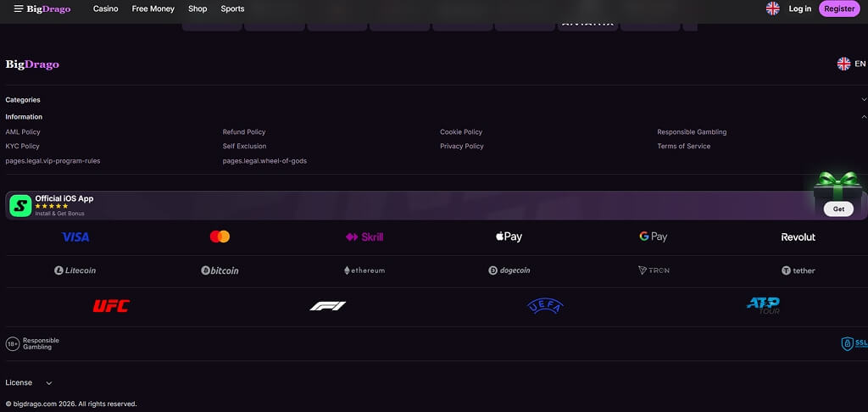Select the Visa payment logo
This screenshot has height=412, width=868.
pos(75,237)
